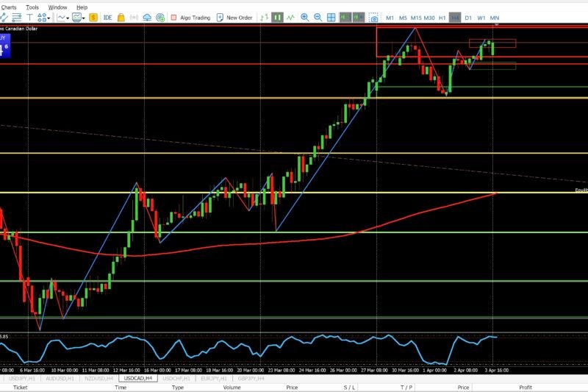Open the Charts menu
Screen dimensions: 588x392
click(x=9, y=7)
